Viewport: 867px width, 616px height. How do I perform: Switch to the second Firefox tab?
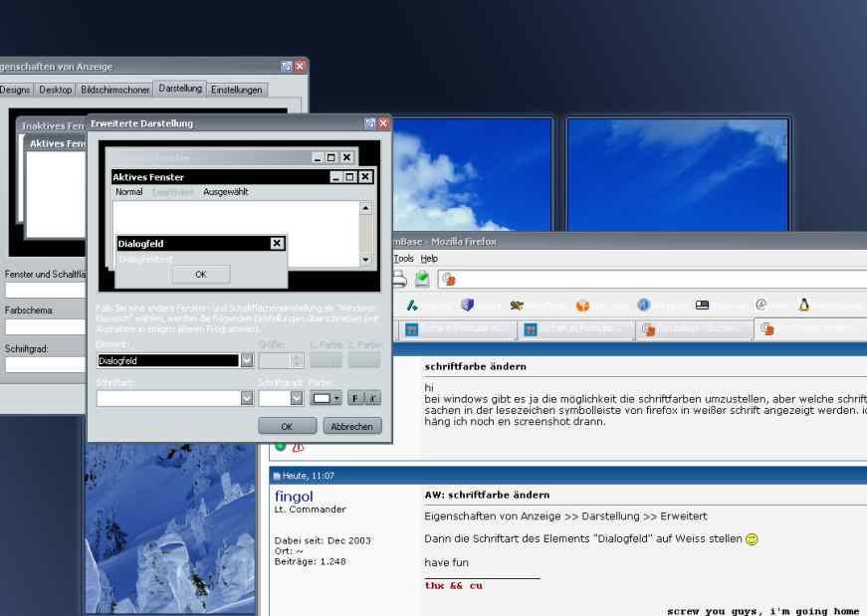[x=575, y=329]
